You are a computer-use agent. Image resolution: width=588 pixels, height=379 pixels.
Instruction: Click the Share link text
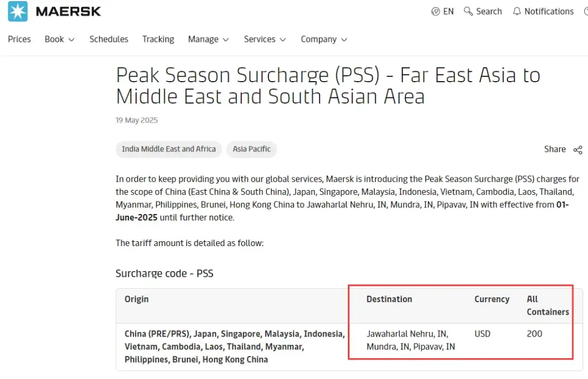555,149
